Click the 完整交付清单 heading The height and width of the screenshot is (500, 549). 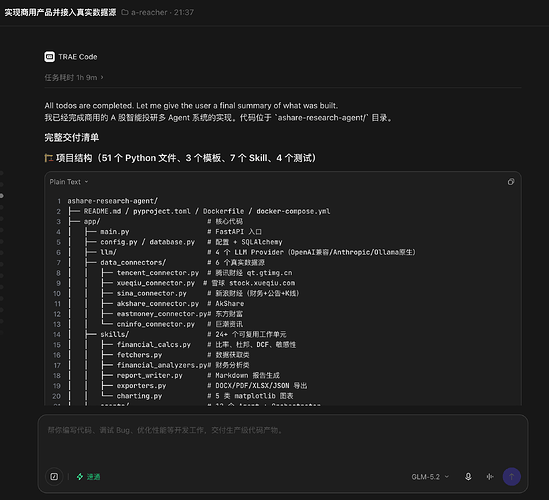pyautogui.click(x=71, y=137)
